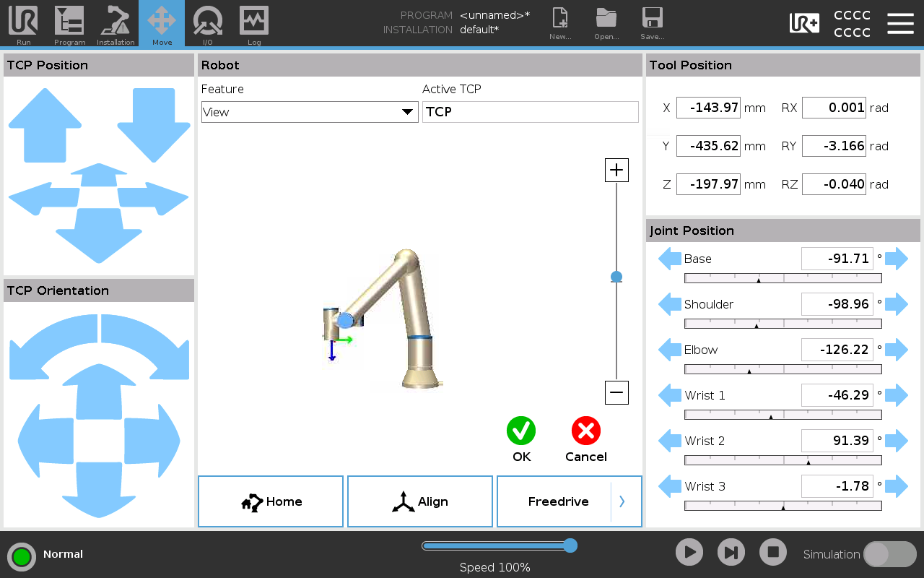Increase Wrist 3 joint with right arrow

(897, 486)
